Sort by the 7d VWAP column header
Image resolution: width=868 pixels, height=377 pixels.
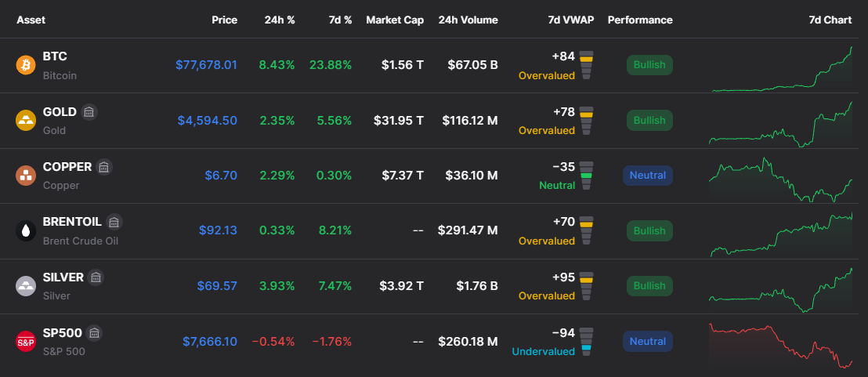tap(571, 20)
